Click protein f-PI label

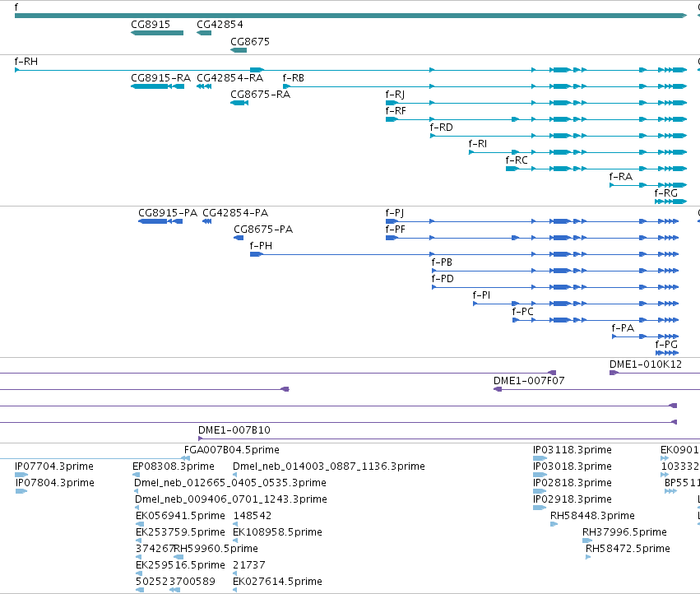pyautogui.click(x=481, y=295)
